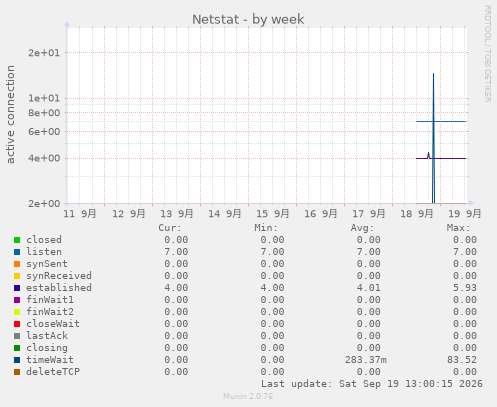Click the 'synReceived' legend label
This screenshot has width=497, height=407.
59,276
